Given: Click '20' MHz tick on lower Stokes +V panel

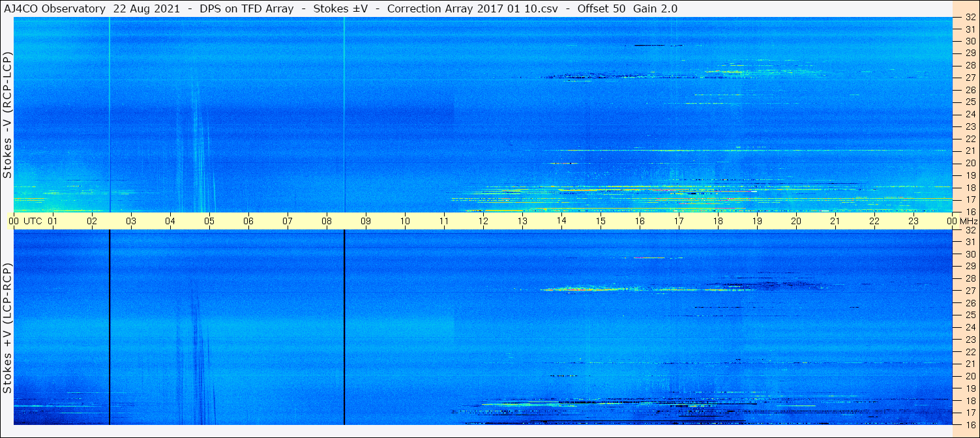Looking at the screenshot, I should 970,376.
